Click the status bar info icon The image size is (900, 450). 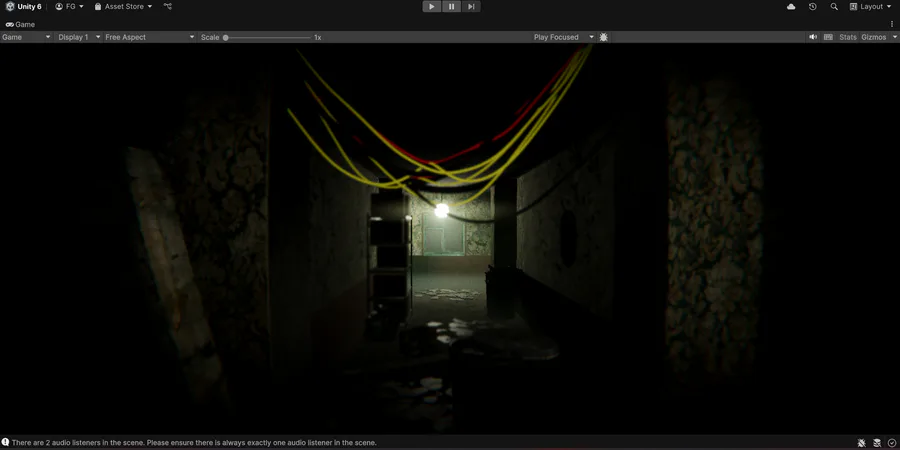pos(5,443)
